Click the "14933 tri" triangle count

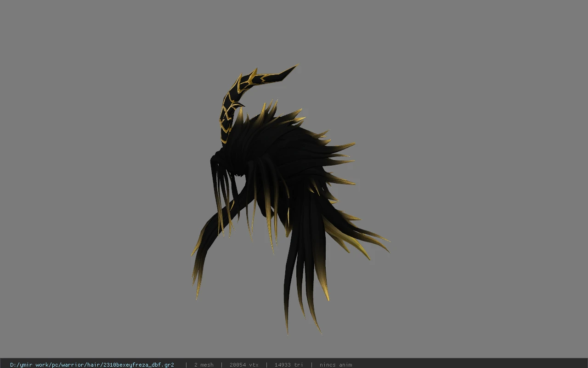tap(289, 365)
